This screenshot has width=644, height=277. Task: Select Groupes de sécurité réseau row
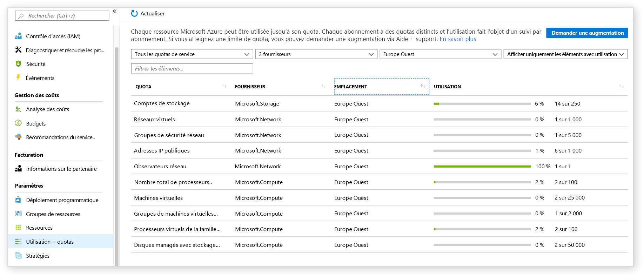click(379, 135)
